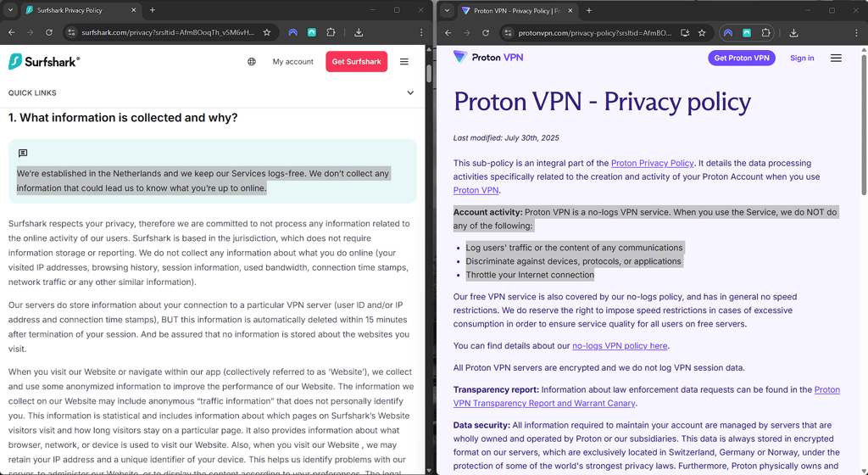The width and height of the screenshot is (868, 475).
Task: Open Chrome three-dot menu in Proton window
Action: coord(856,33)
